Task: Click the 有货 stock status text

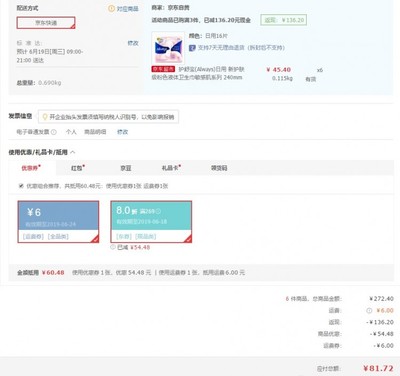Action: (x=311, y=79)
